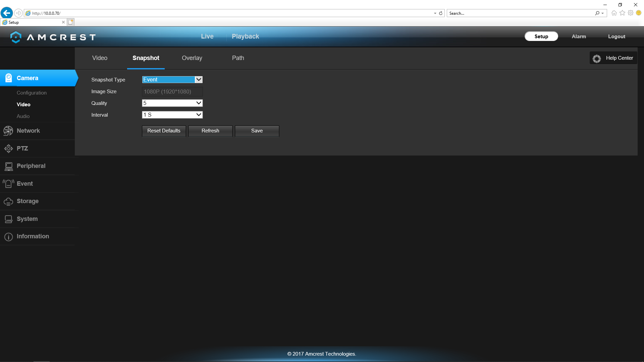Click the Storage cloud icon
This screenshot has height=362, width=644.
(8, 201)
